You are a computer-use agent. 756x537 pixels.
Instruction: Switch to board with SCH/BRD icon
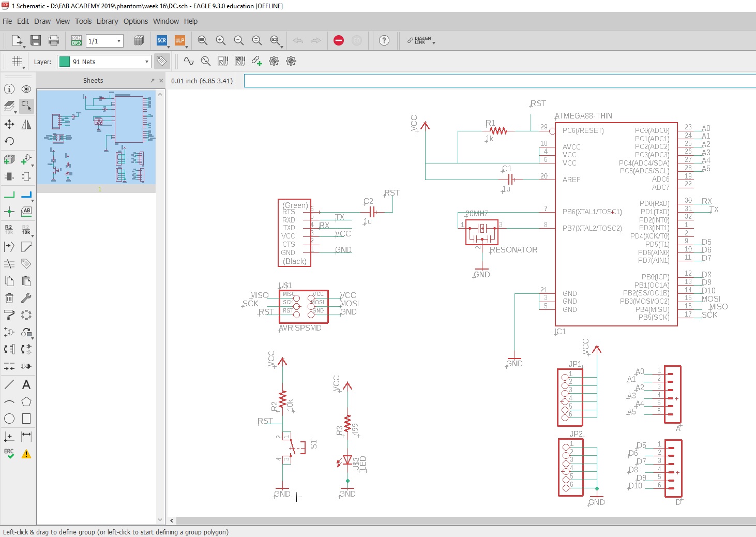pos(77,40)
